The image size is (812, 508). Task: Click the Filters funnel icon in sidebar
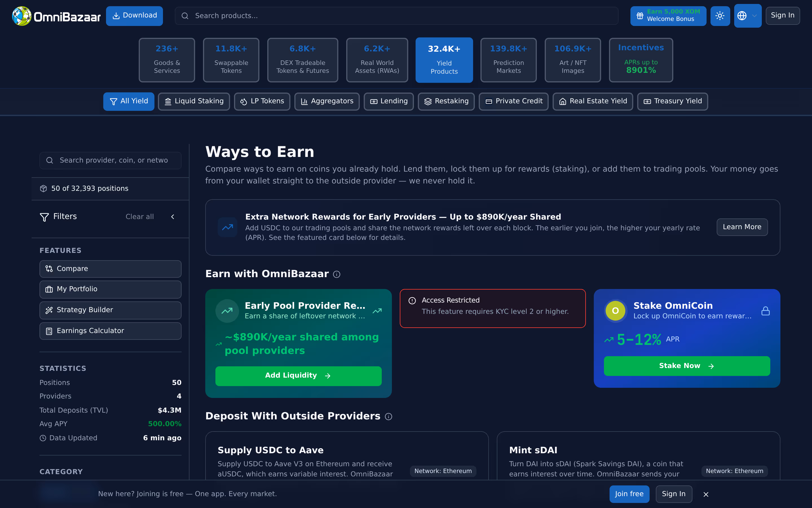(x=44, y=217)
